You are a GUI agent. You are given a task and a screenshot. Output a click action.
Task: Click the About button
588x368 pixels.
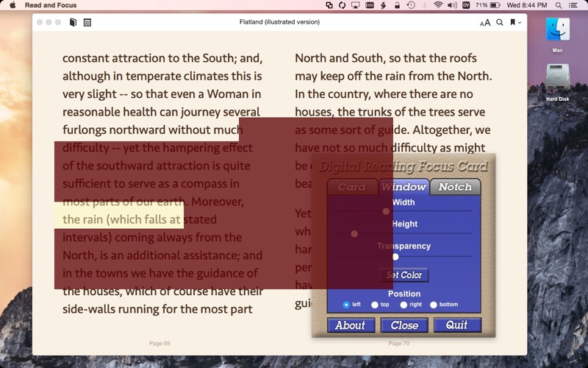click(351, 325)
